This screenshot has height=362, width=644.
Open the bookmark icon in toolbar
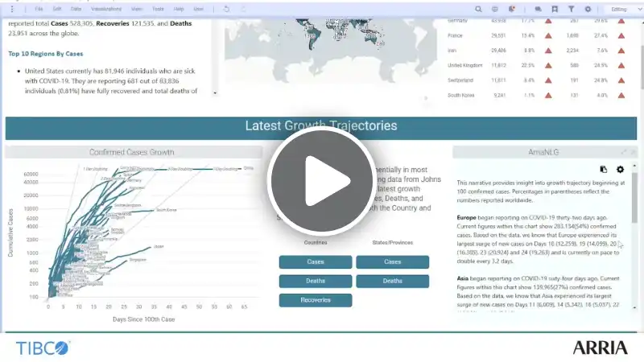555,9
